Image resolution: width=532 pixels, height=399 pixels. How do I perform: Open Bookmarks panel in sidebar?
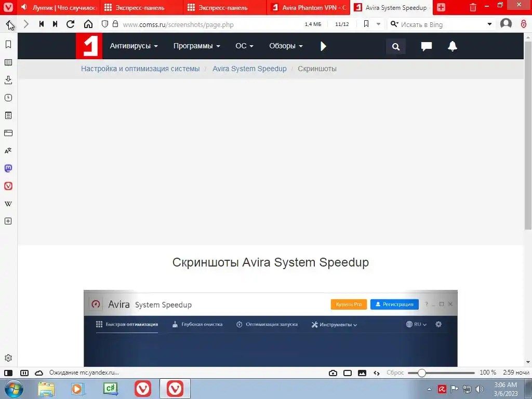(x=8, y=45)
